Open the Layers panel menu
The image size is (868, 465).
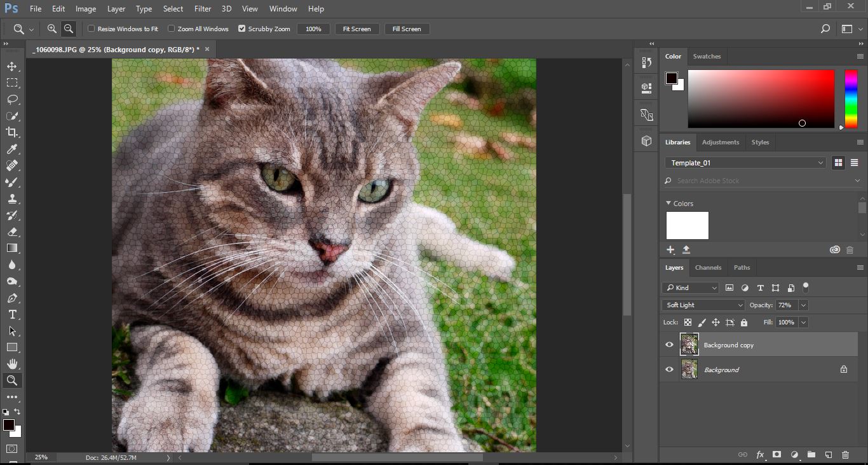point(860,268)
